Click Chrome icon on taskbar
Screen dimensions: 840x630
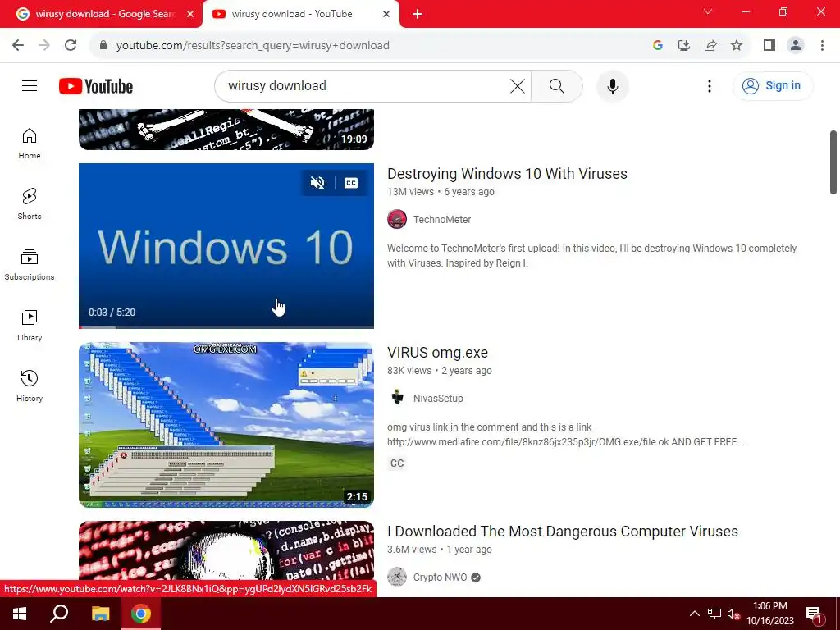coord(141,614)
